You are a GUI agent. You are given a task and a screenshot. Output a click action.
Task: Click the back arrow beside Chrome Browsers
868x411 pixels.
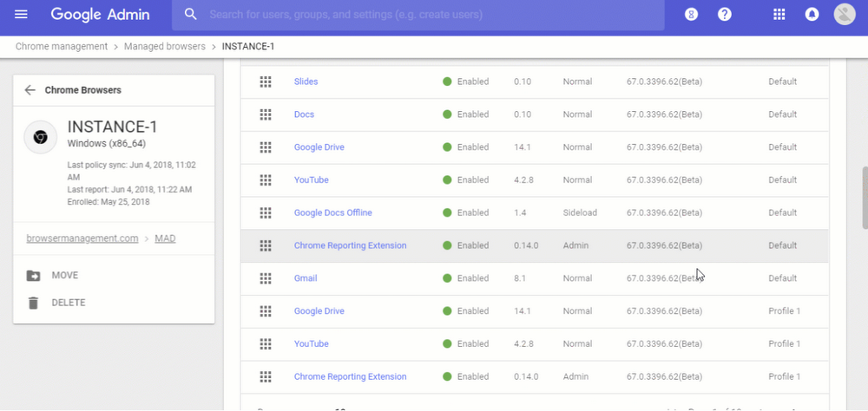(x=30, y=90)
